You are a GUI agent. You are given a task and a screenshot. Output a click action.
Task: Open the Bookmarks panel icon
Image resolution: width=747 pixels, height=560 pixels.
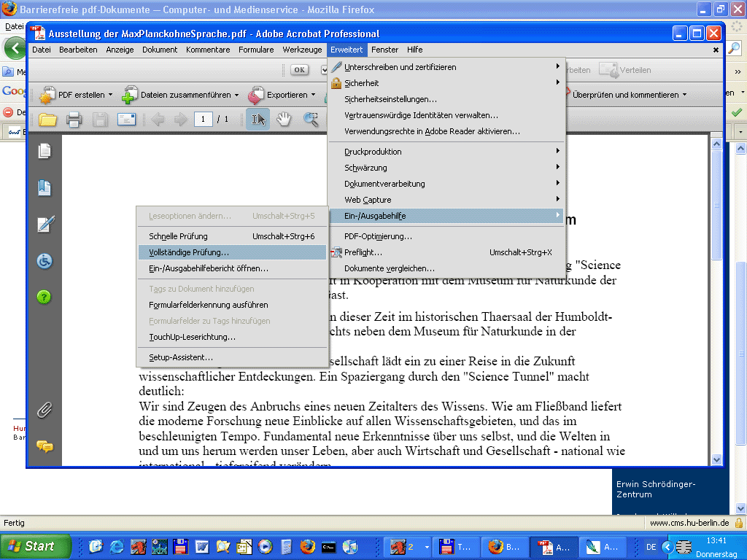tap(44, 188)
